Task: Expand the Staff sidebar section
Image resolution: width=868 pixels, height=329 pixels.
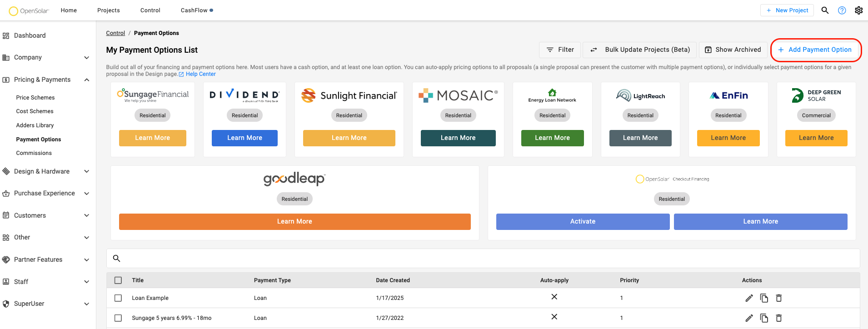Action: [x=86, y=282]
